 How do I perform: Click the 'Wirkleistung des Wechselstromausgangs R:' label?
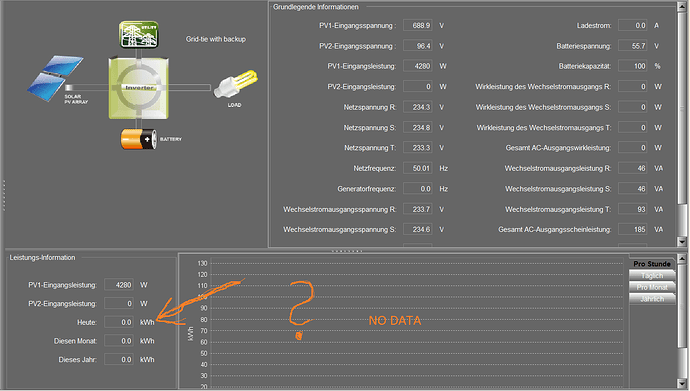(543, 87)
